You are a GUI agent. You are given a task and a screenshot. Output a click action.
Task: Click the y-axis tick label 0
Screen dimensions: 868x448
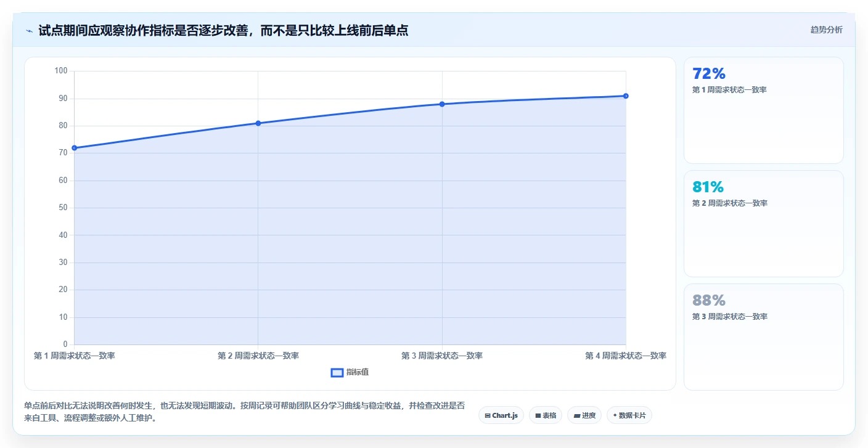click(65, 344)
